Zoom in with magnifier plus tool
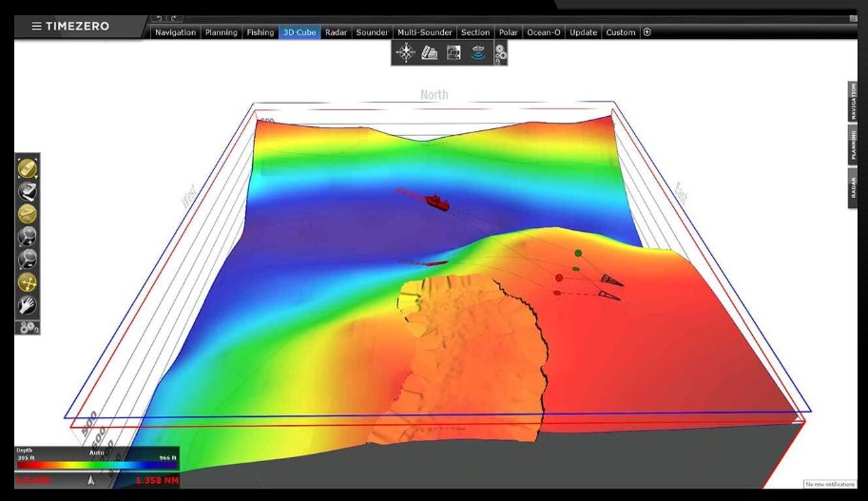The width and height of the screenshot is (868, 501). click(x=28, y=237)
